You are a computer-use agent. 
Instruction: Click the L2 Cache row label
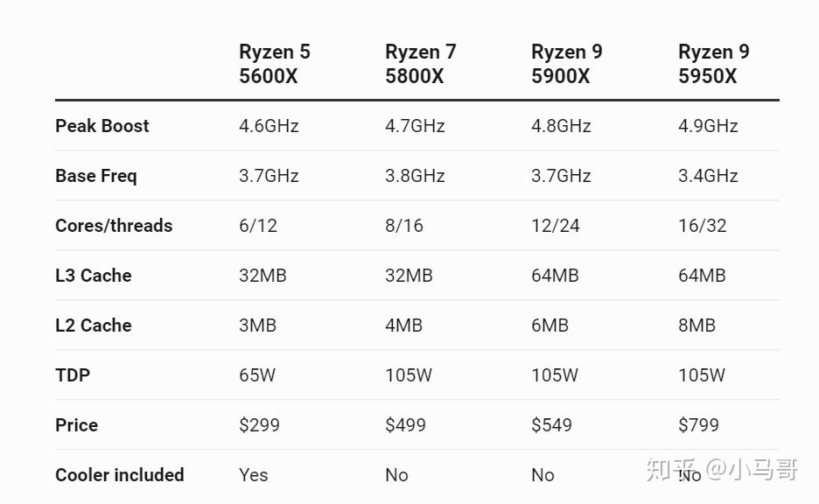pos(93,325)
